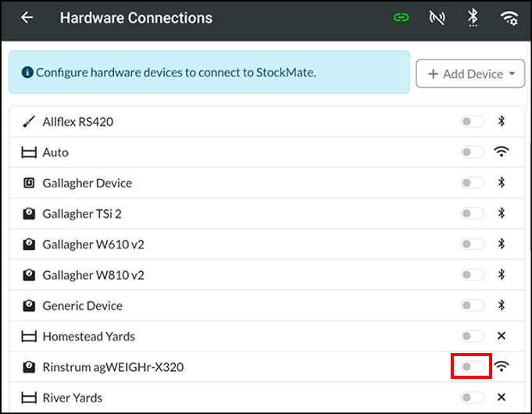Open Wi-Fi settings icon in header
Image resolution: width=532 pixels, height=414 pixels.
point(509,18)
